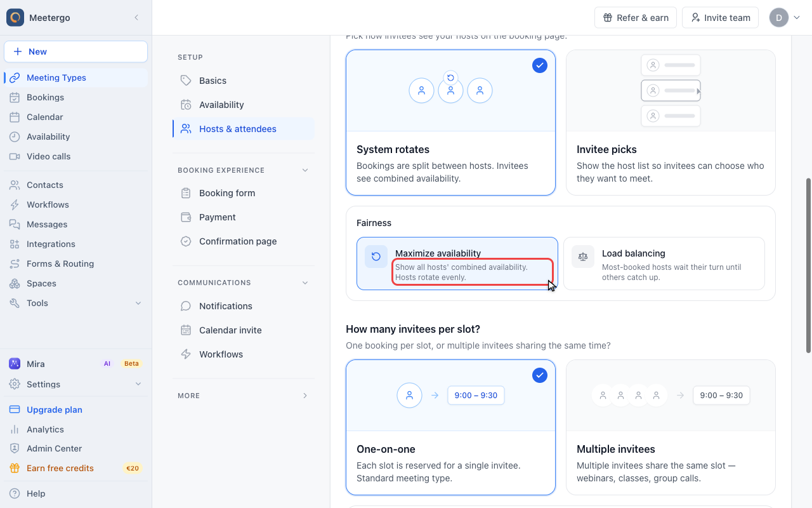Expand the MORE section arrow

coord(305,396)
